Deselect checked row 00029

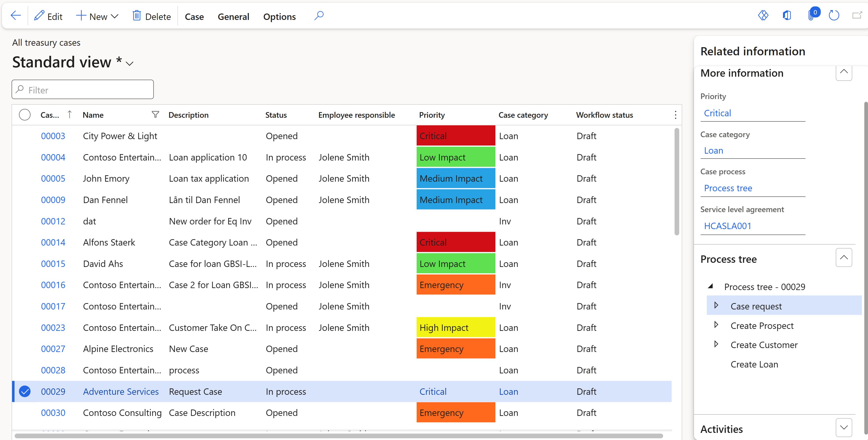click(x=25, y=392)
